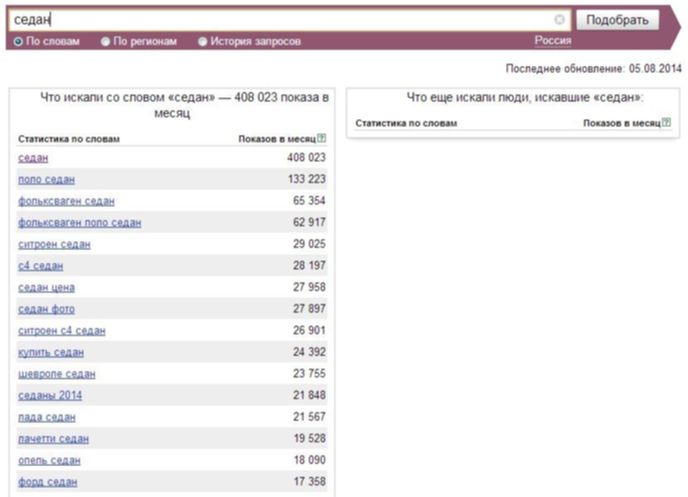Select the 'По словам' radio button
This screenshot has height=497, width=688.
pos(18,42)
